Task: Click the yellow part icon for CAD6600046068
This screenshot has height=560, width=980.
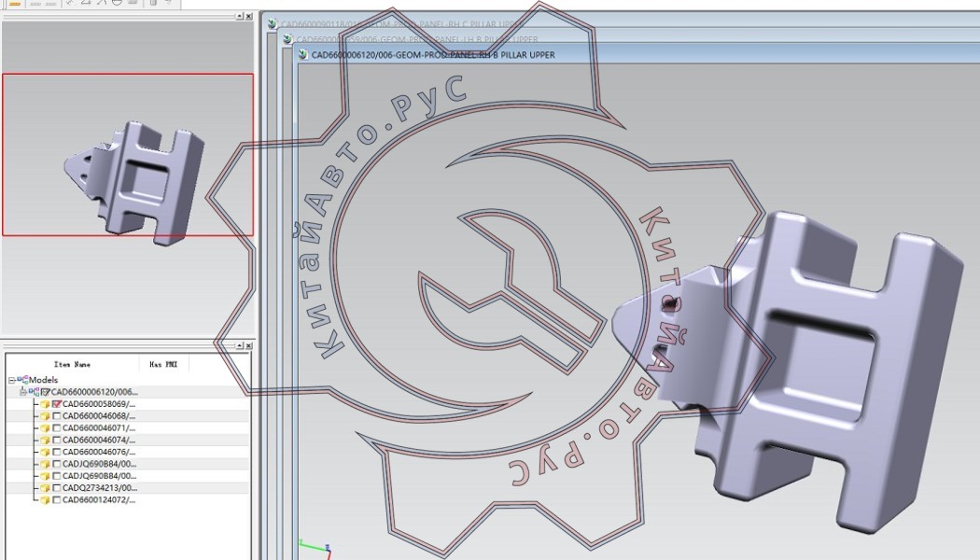Action: 45,416
